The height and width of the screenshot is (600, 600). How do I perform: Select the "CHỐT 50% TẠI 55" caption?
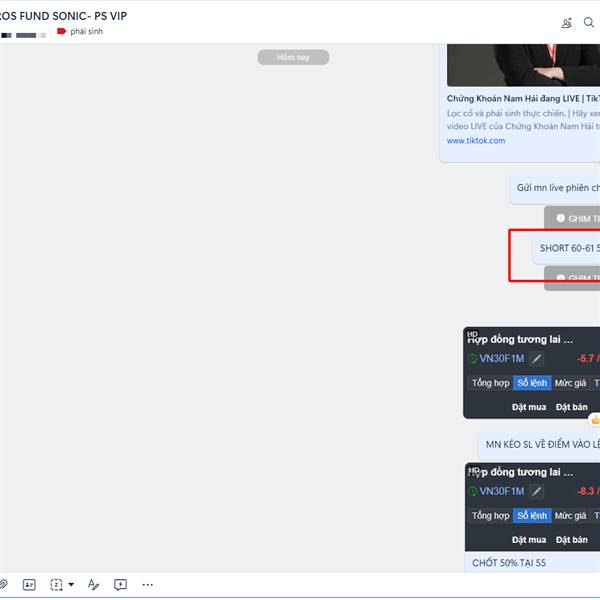pos(509,563)
